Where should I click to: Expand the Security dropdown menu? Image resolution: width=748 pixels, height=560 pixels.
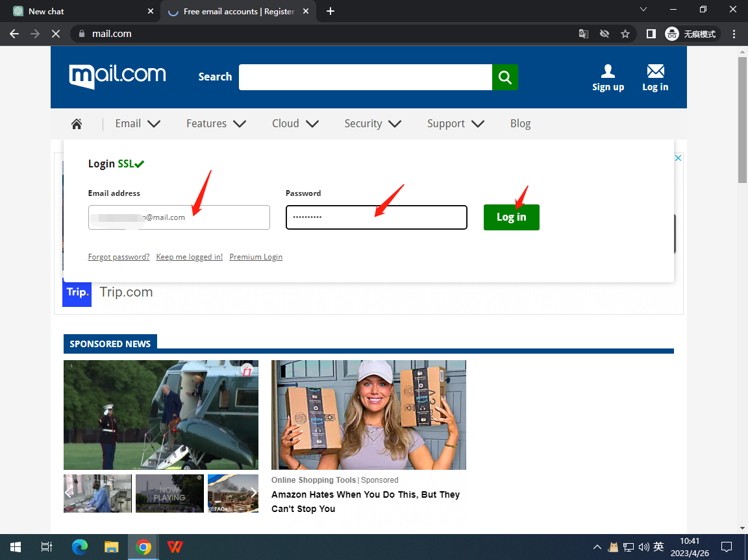pos(373,124)
